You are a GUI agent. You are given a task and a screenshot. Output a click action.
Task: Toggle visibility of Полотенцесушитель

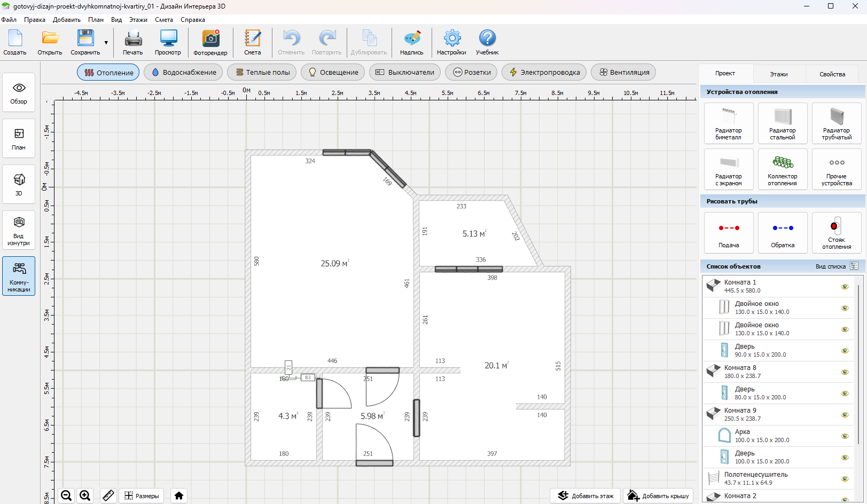tap(845, 479)
